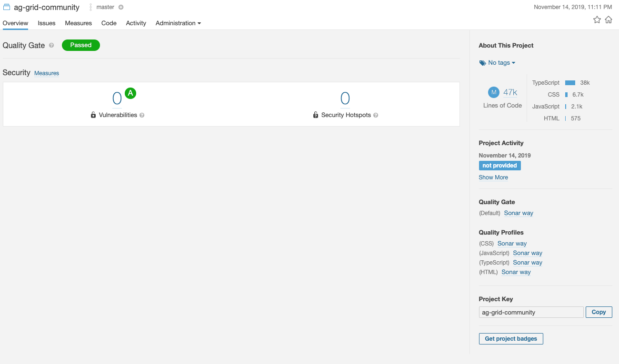Open the Quality Gate help icon

coord(51,45)
